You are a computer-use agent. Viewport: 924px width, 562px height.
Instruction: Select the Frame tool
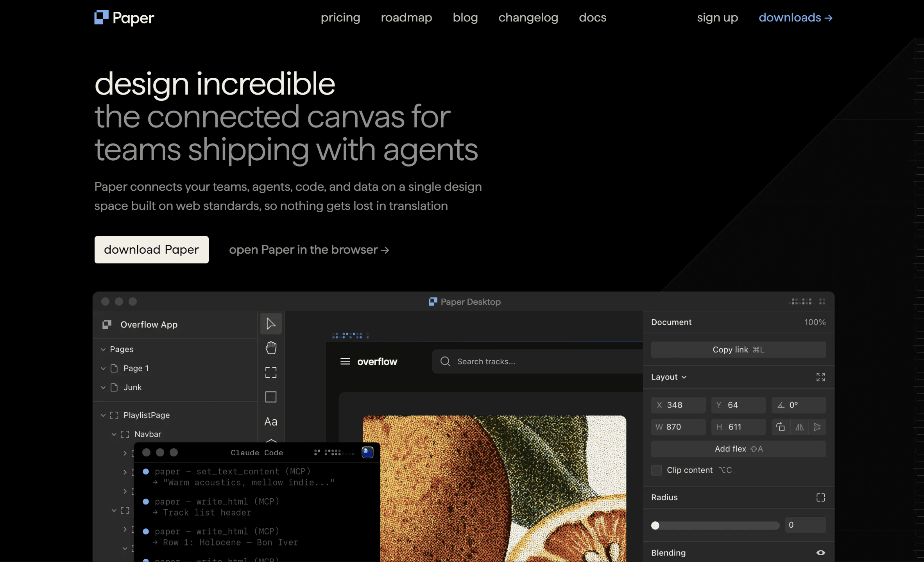pyautogui.click(x=270, y=372)
